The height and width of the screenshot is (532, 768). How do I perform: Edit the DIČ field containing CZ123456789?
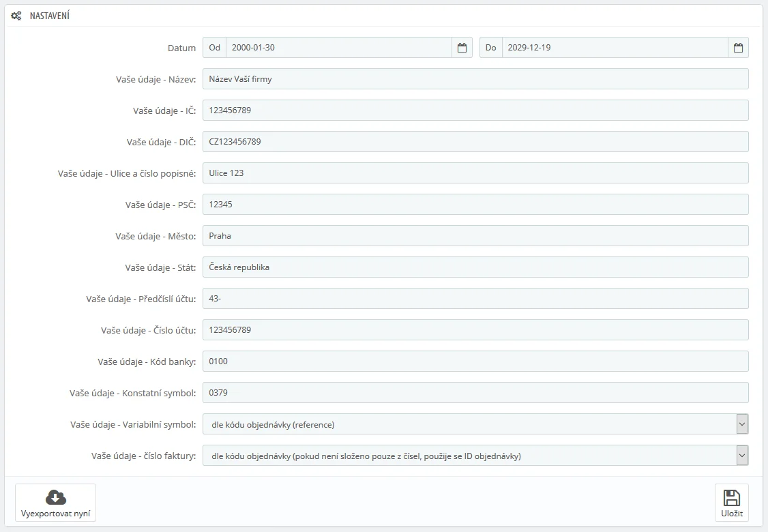[475, 142]
